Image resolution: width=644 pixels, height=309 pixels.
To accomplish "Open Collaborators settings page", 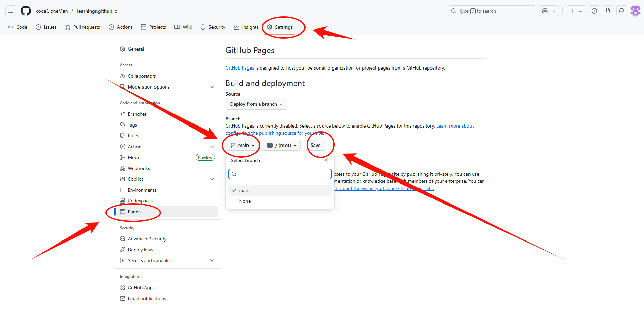I will tap(167, 76).
